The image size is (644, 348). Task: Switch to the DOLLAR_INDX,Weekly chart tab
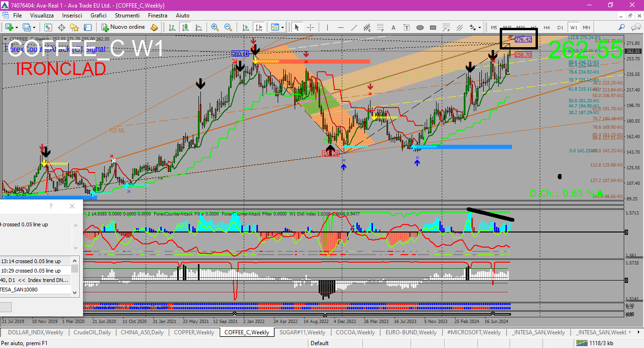click(36, 332)
